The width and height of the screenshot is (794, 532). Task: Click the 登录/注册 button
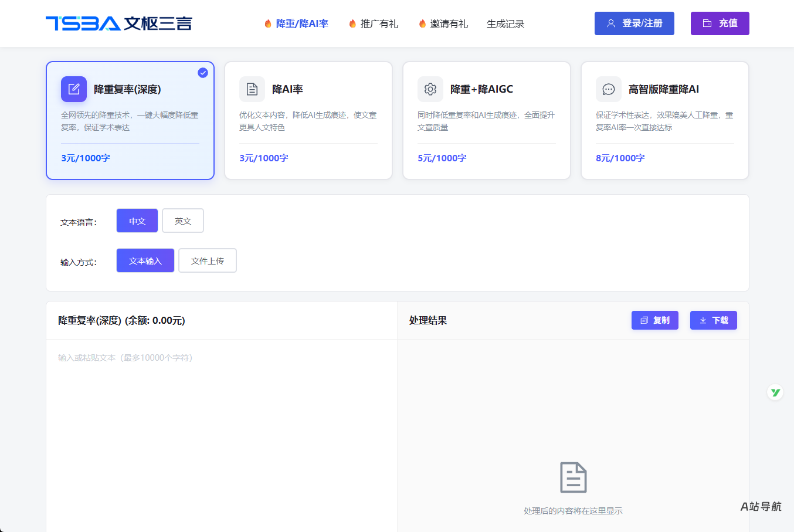pyautogui.click(x=634, y=23)
